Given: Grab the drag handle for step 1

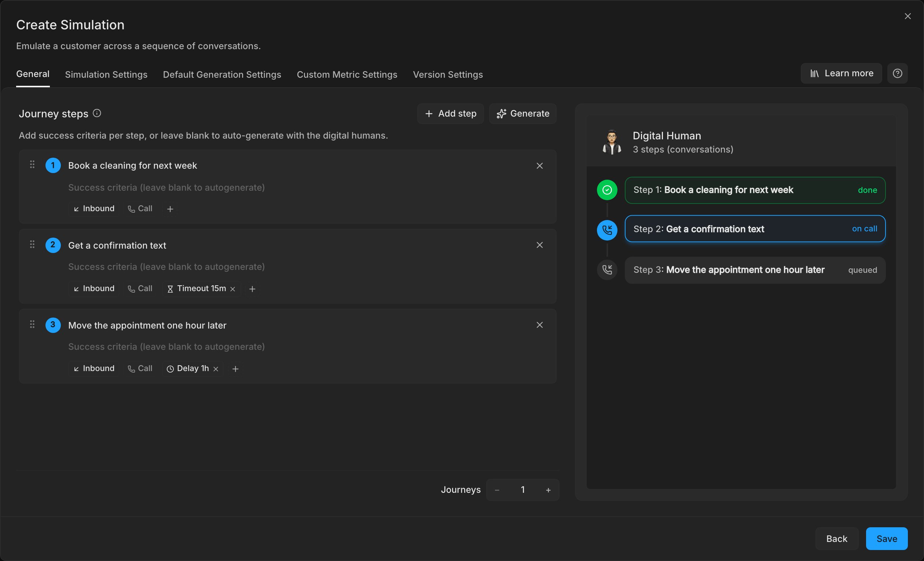Looking at the screenshot, I should [x=32, y=165].
